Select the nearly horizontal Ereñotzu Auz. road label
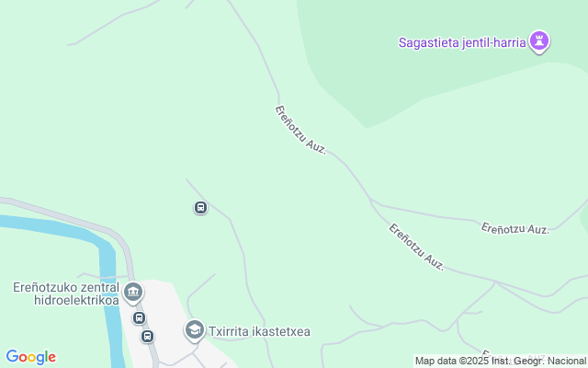Viewport: 588px width, 368px height. click(x=515, y=228)
